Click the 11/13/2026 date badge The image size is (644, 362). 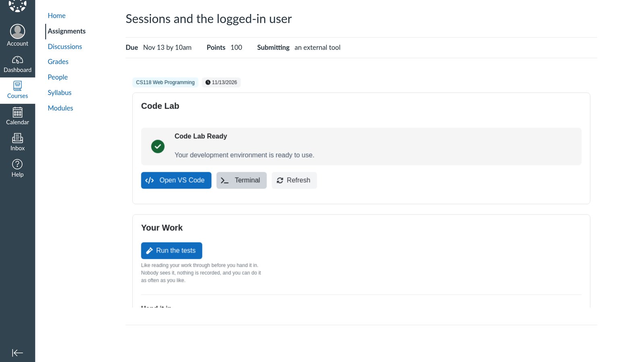point(221,82)
